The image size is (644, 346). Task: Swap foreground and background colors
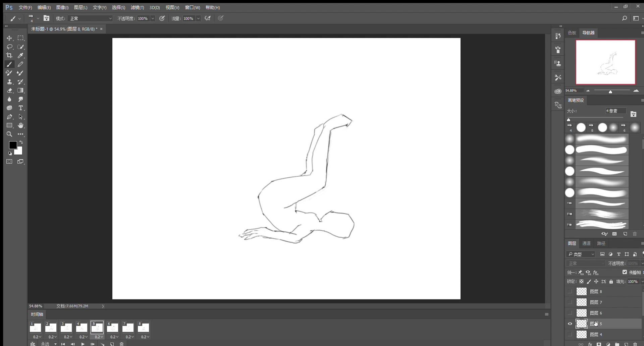(x=21, y=142)
